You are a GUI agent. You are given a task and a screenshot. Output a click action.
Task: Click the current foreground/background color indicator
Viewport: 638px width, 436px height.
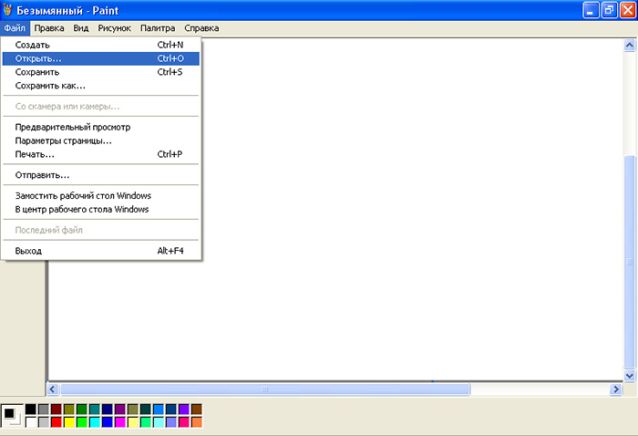12,416
